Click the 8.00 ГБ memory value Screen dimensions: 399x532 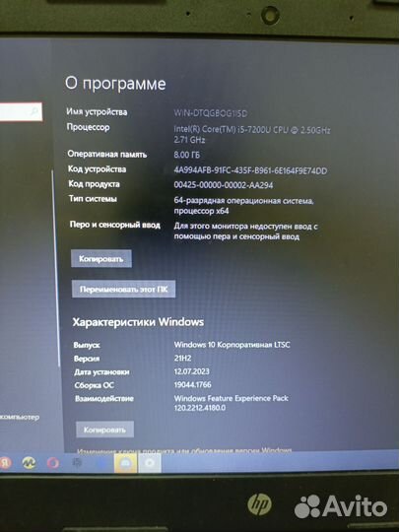point(187,155)
